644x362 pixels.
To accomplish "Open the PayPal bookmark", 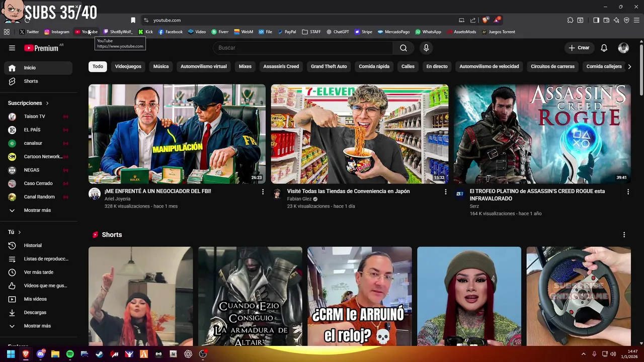I will click(287, 32).
